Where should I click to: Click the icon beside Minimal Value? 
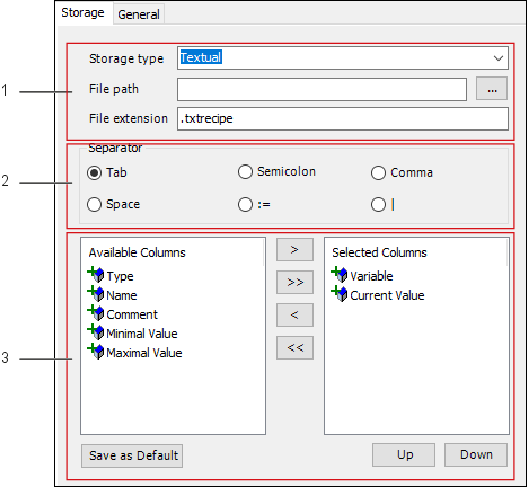point(96,332)
